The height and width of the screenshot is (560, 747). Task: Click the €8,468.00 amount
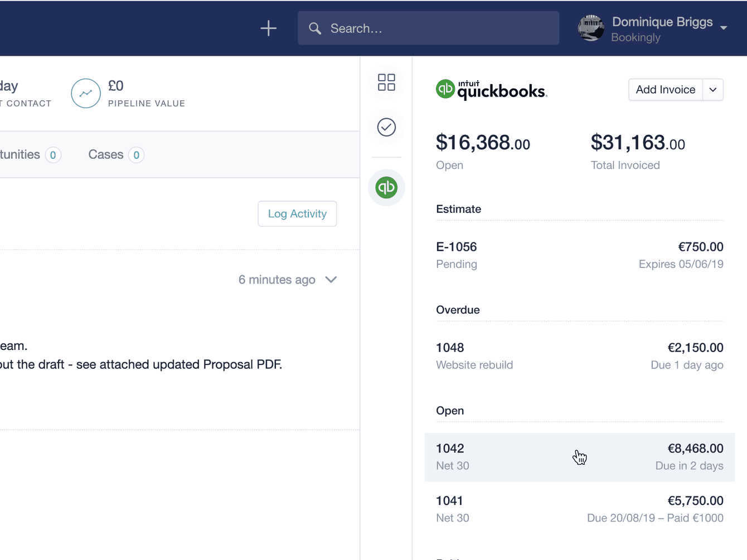coord(696,449)
